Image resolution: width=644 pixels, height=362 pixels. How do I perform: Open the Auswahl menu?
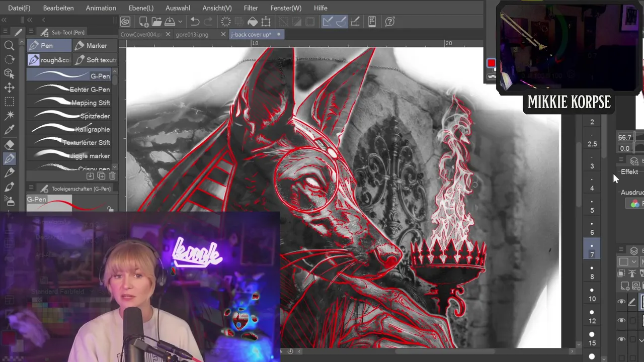pos(178,8)
